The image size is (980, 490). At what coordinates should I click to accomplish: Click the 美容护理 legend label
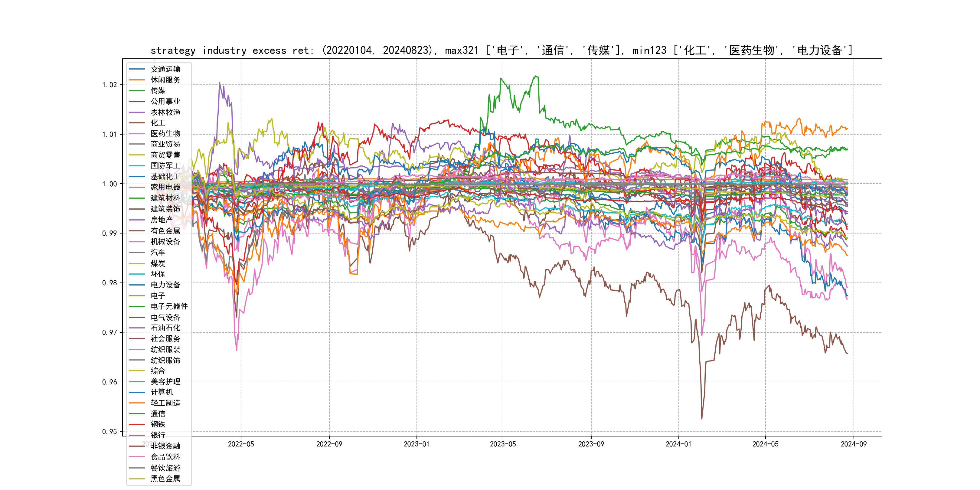click(165, 382)
